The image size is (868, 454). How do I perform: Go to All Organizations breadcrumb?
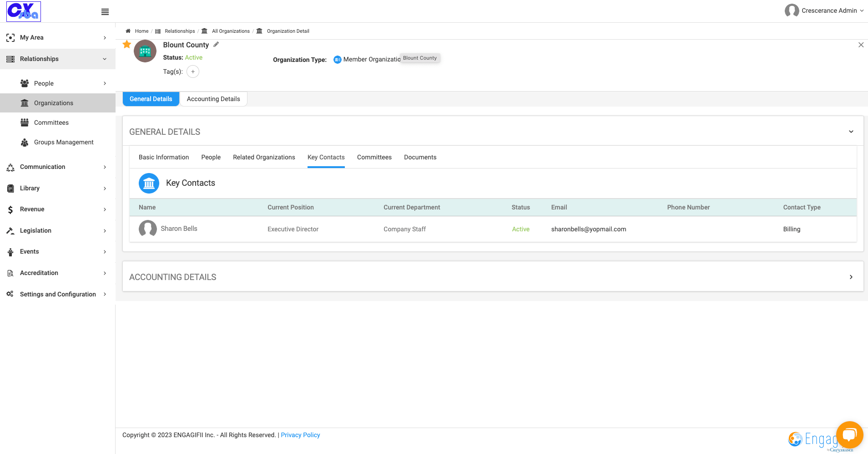pyautogui.click(x=231, y=31)
